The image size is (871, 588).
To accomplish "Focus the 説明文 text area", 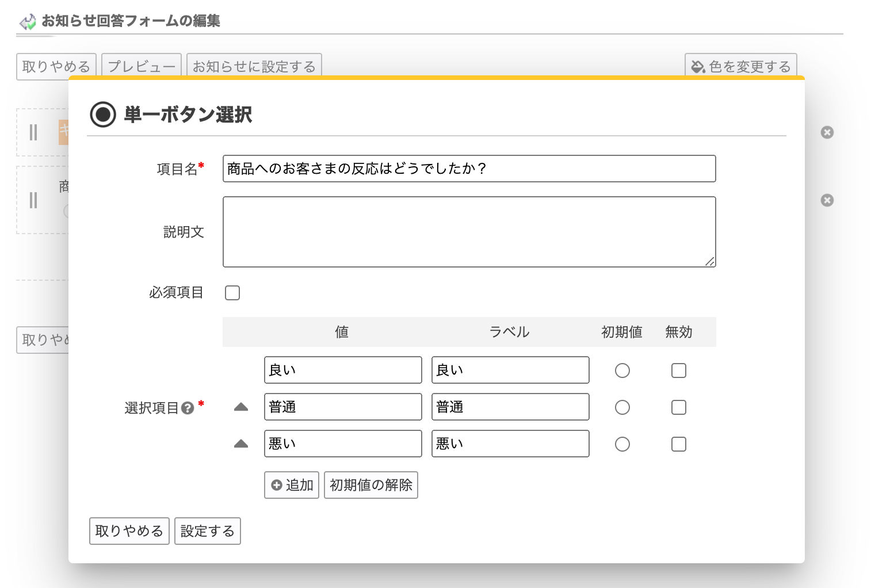I will click(x=469, y=232).
